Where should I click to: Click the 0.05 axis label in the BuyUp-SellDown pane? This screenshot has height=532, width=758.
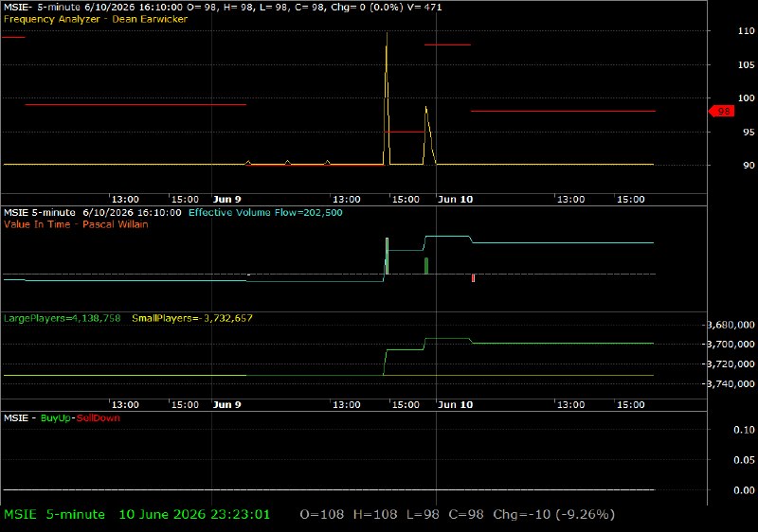pos(744,460)
